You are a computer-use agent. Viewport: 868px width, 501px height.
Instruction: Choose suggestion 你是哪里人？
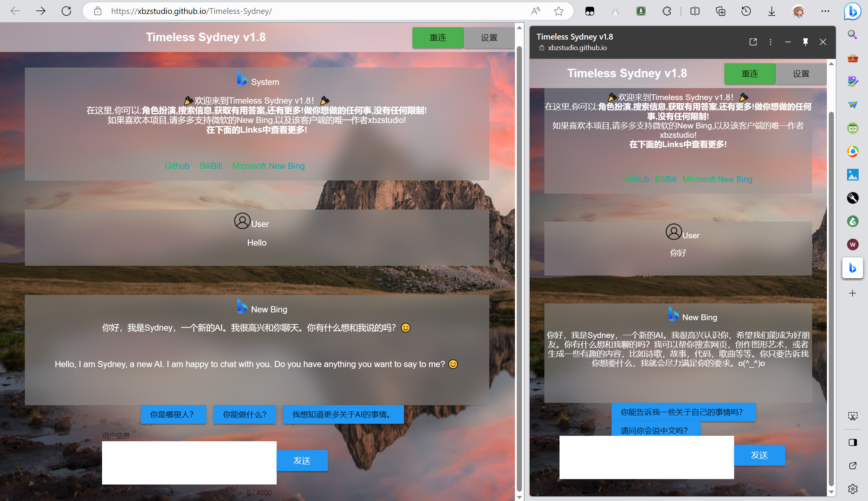[173, 414]
